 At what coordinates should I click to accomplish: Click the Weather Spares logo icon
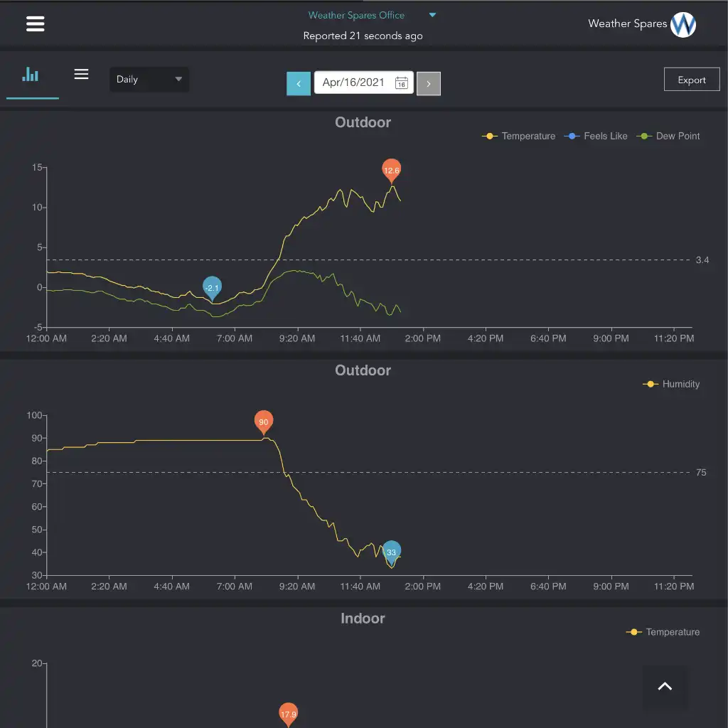[683, 25]
